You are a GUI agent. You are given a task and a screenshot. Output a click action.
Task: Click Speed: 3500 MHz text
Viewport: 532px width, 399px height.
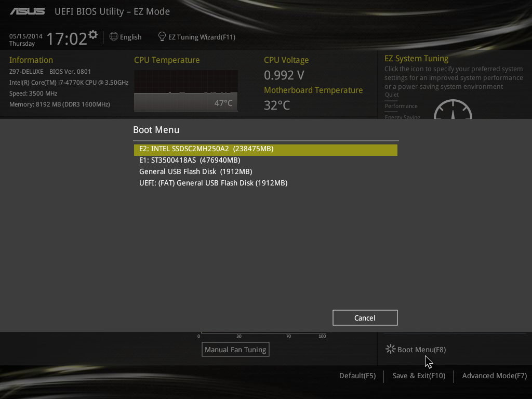[x=33, y=94]
